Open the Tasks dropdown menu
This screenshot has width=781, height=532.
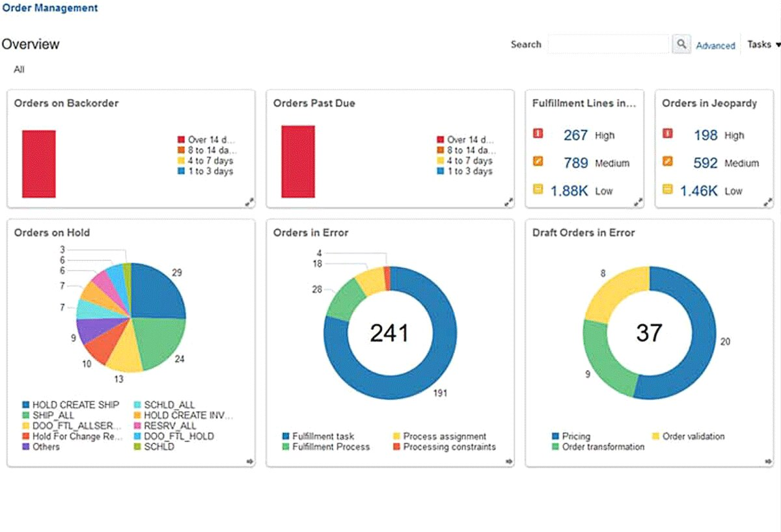(763, 45)
